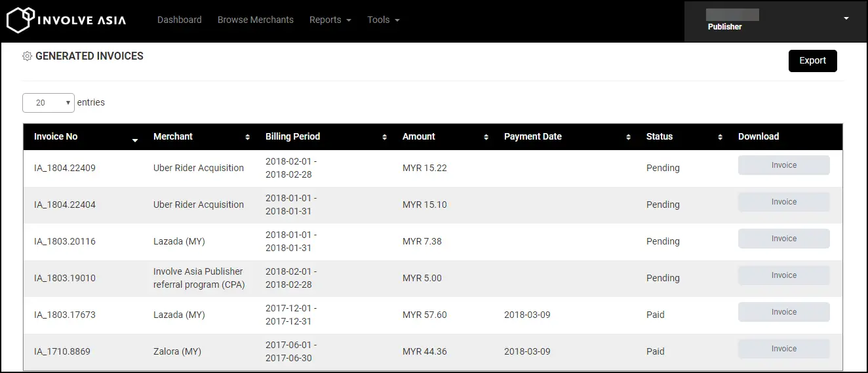This screenshot has height=373, width=868.
Task: Open the Reports dropdown menu
Action: (330, 20)
